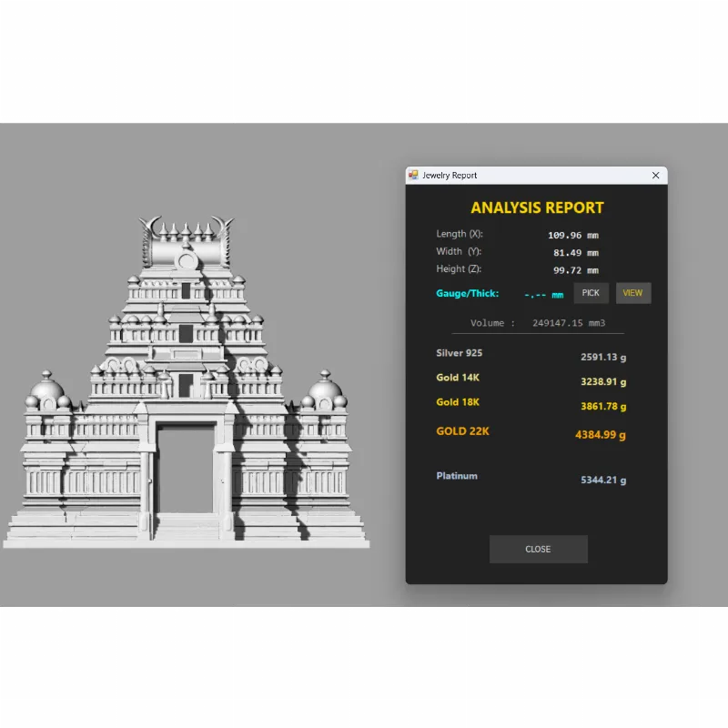Click the Length (X) value 109.96 mm
The image size is (728, 728).
pyautogui.click(x=572, y=235)
